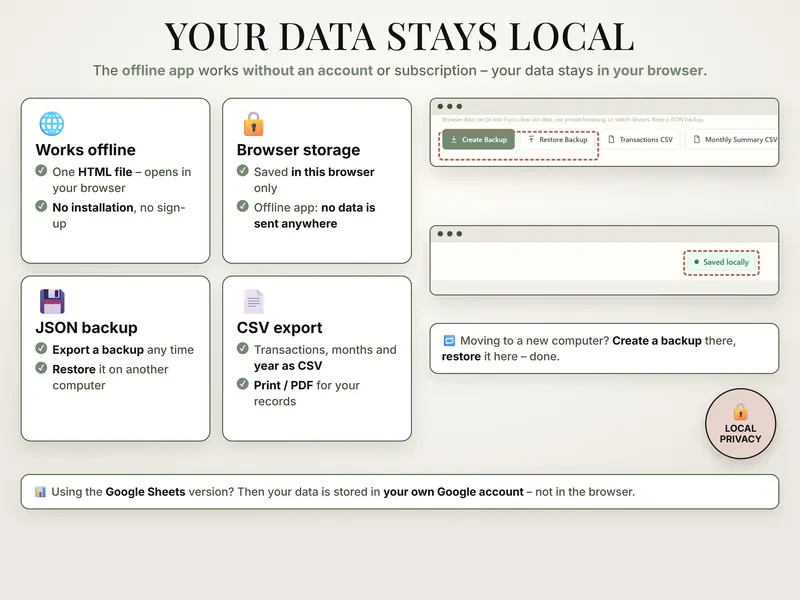Click the document icon above CSV export
This screenshot has width=800, height=600.
[253, 301]
